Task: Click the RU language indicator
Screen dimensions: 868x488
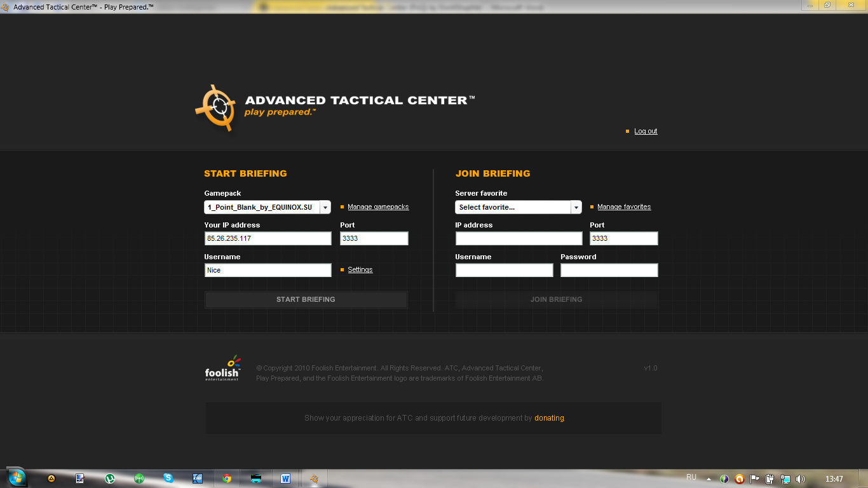Action: 691,477
